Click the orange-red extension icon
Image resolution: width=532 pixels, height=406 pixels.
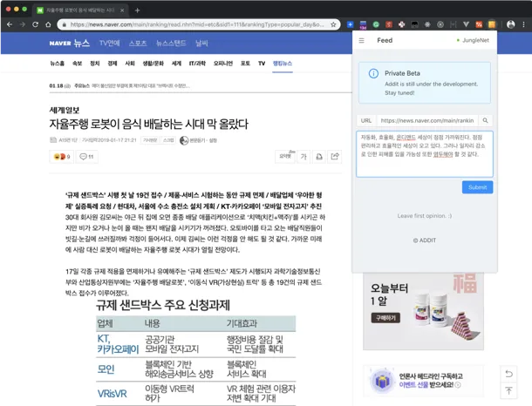479,24
